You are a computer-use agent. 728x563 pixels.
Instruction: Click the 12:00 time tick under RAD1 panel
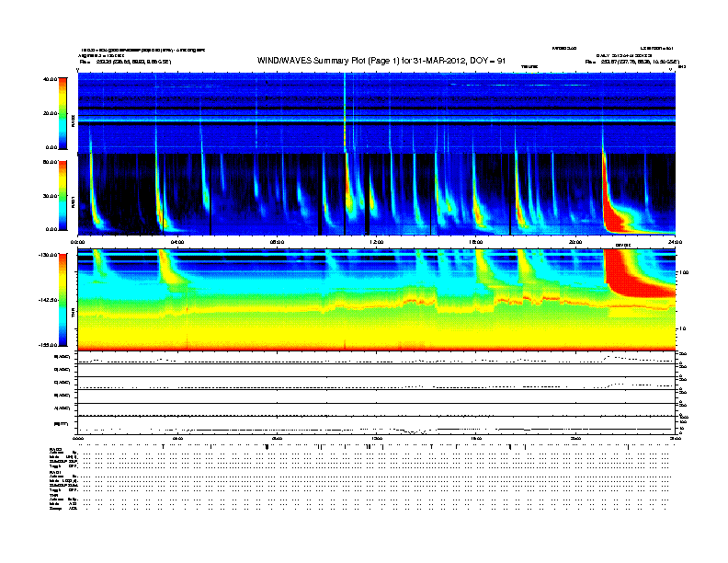[377, 242]
